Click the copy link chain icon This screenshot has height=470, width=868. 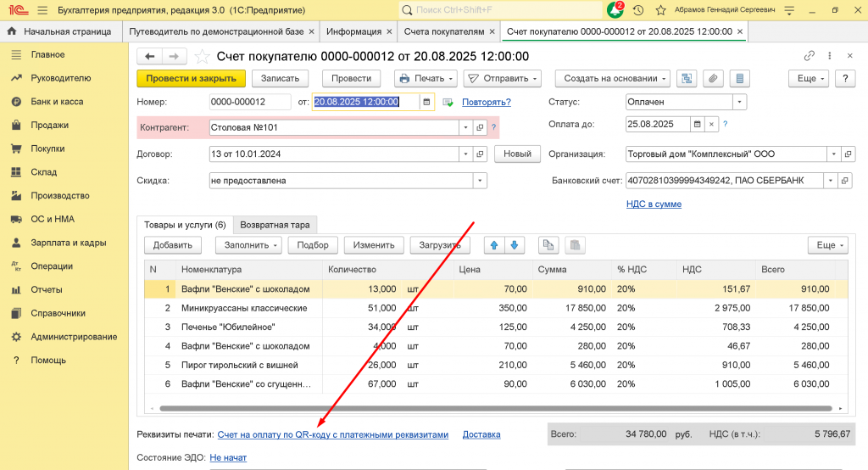(809, 56)
